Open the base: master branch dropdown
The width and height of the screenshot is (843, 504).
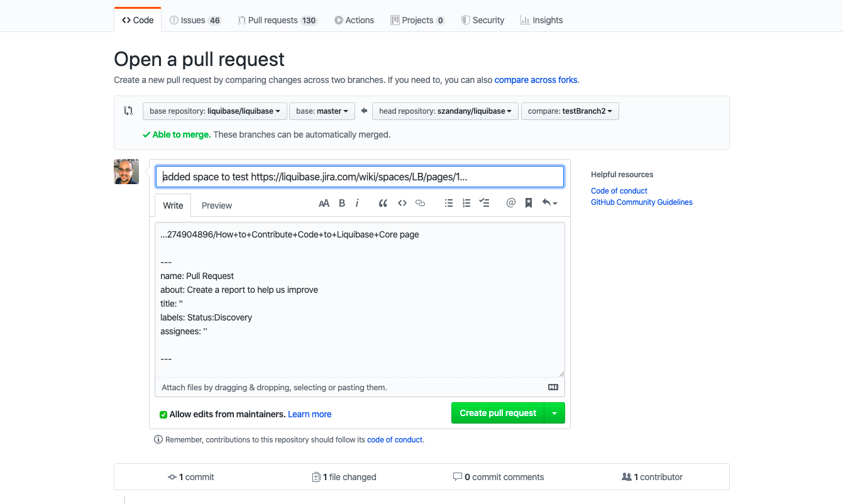[322, 111]
